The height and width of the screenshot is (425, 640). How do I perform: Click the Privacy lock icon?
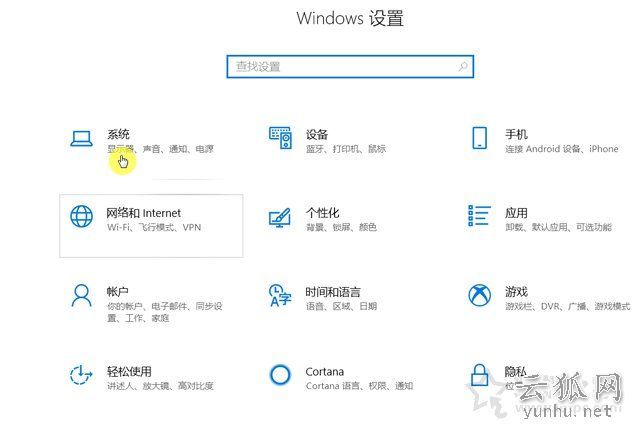click(x=480, y=375)
